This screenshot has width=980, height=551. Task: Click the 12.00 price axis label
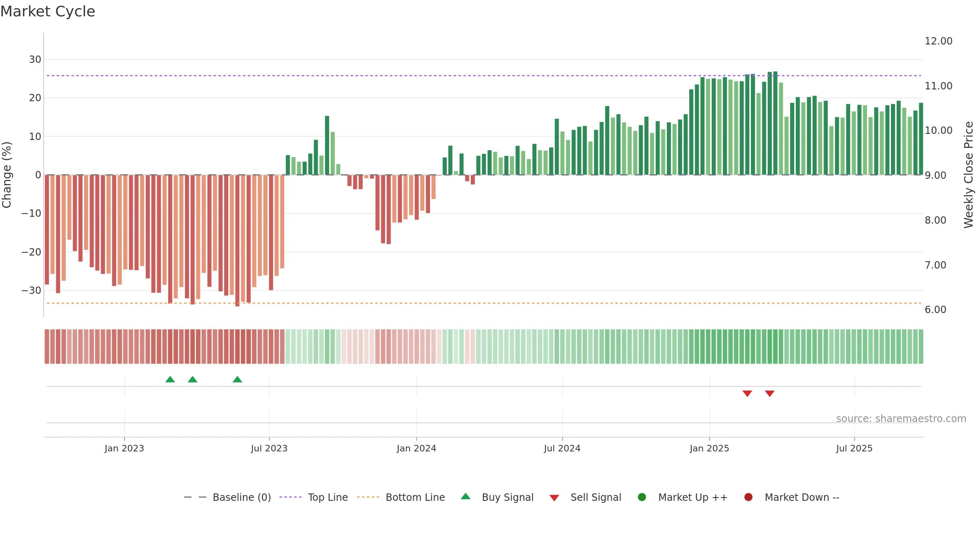pyautogui.click(x=938, y=41)
